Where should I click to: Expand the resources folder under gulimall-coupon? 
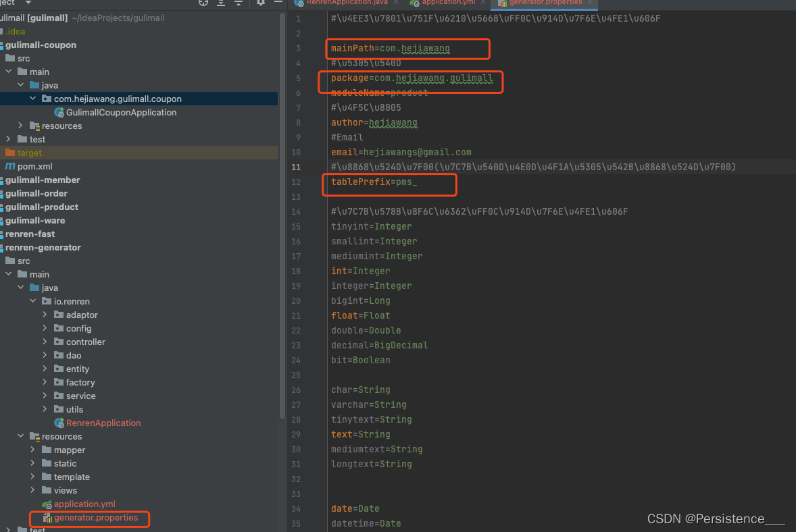[x=21, y=126]
